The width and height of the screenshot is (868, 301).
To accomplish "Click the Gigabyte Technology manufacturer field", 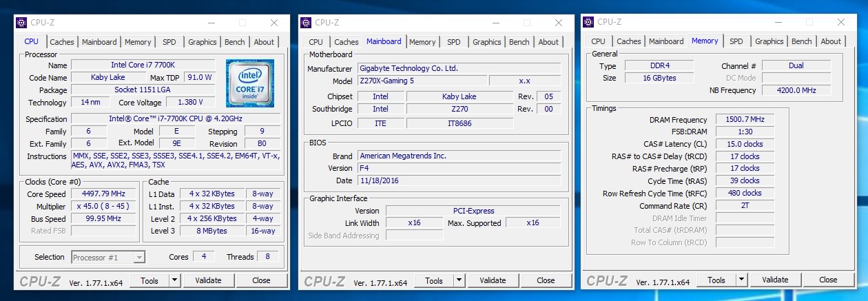I will pos(459,68).
